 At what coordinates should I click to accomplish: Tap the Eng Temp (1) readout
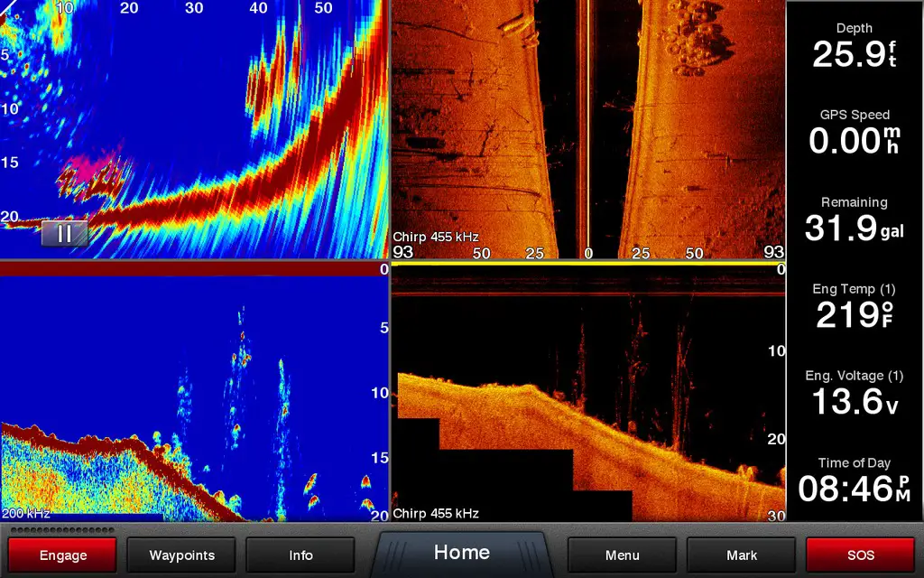click(854, 308)
